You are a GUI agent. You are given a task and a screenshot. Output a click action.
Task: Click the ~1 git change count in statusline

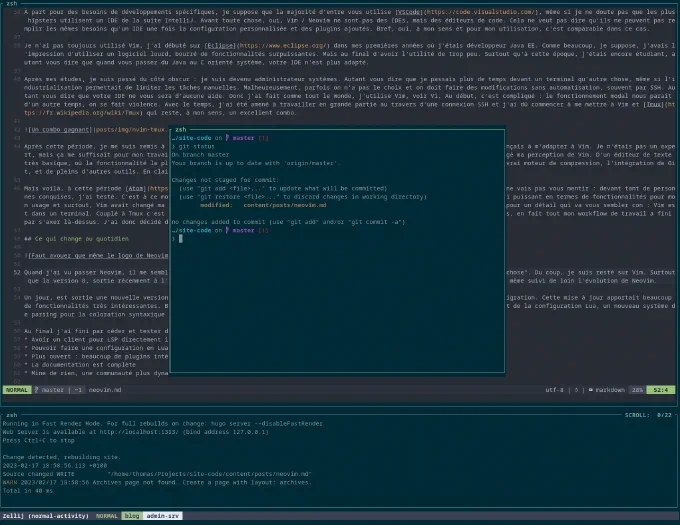click(x=78, y=390)
